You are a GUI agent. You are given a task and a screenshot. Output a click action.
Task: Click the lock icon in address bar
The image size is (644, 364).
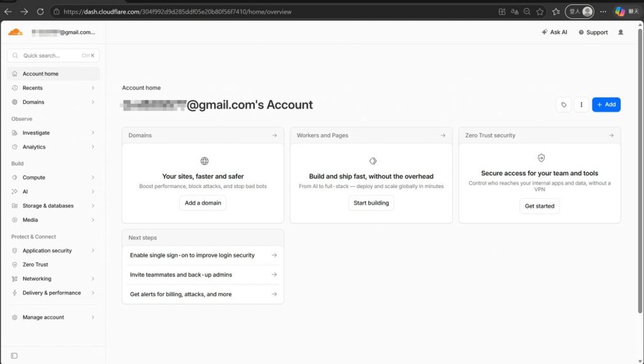(57, 11)
